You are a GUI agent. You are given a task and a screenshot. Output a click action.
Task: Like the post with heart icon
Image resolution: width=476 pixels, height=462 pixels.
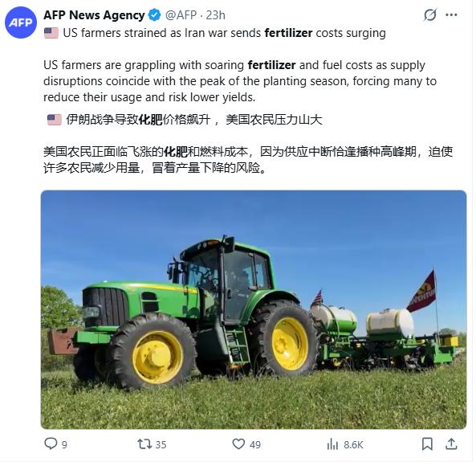point(238,444)
